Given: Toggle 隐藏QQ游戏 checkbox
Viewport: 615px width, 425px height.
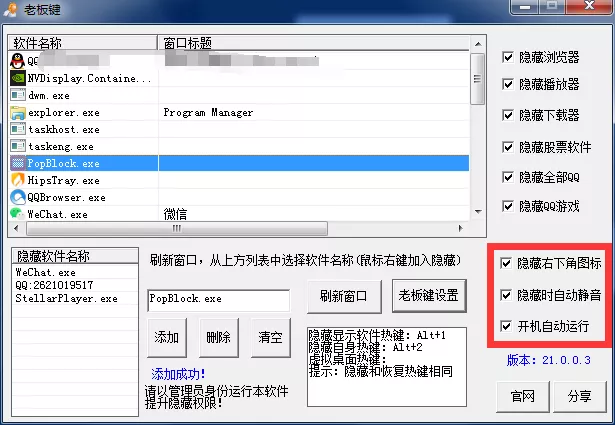Looking at the screenshot, I should 508,206.
